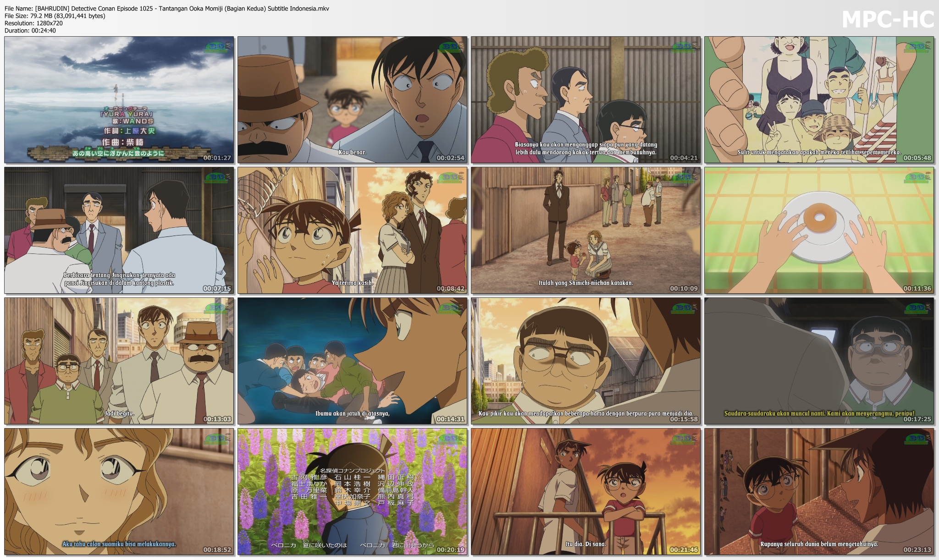The width and height of the screenshot is (939, 560).
Task: Click the File Size 79.2 MB line
Action: click(x=55, y=16)
